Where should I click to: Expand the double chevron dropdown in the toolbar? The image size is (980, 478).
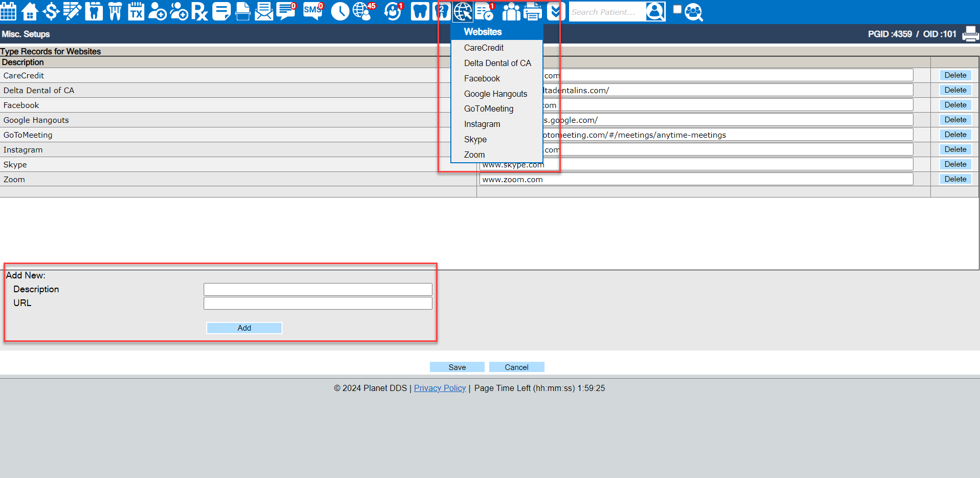coord(554,11)
